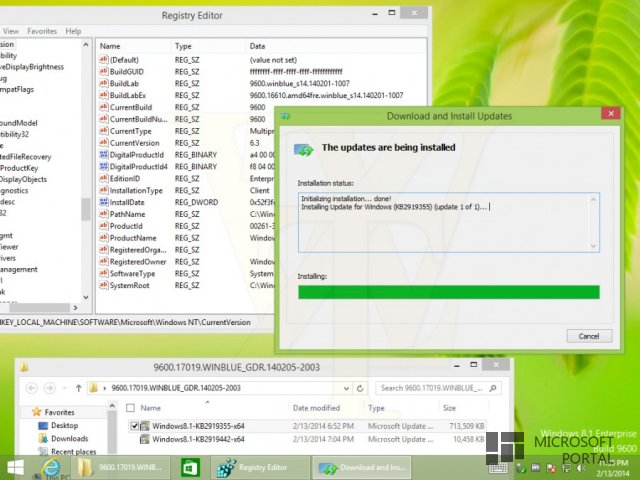Select the BuildLabEx value icon
Screen dimensions: 640x480
coord(104,95)
